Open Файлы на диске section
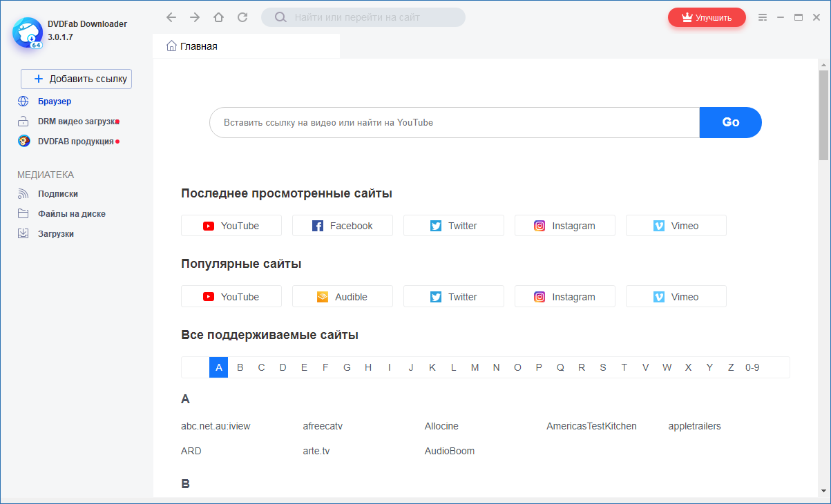831x504 pixels. (72, 214)
